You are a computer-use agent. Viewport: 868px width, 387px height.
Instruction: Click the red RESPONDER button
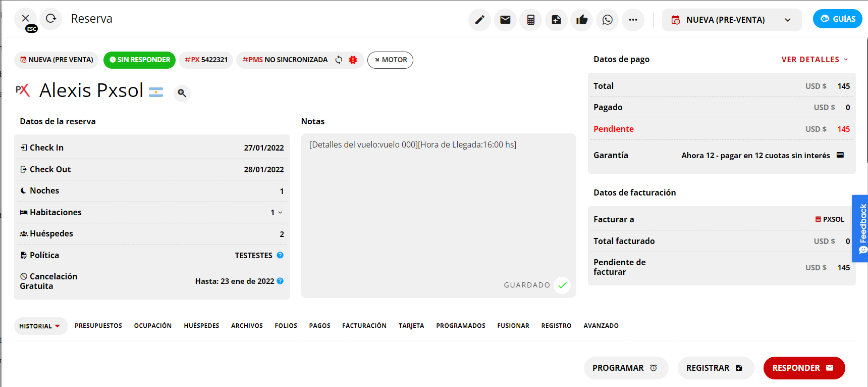(x=803, y=368)
